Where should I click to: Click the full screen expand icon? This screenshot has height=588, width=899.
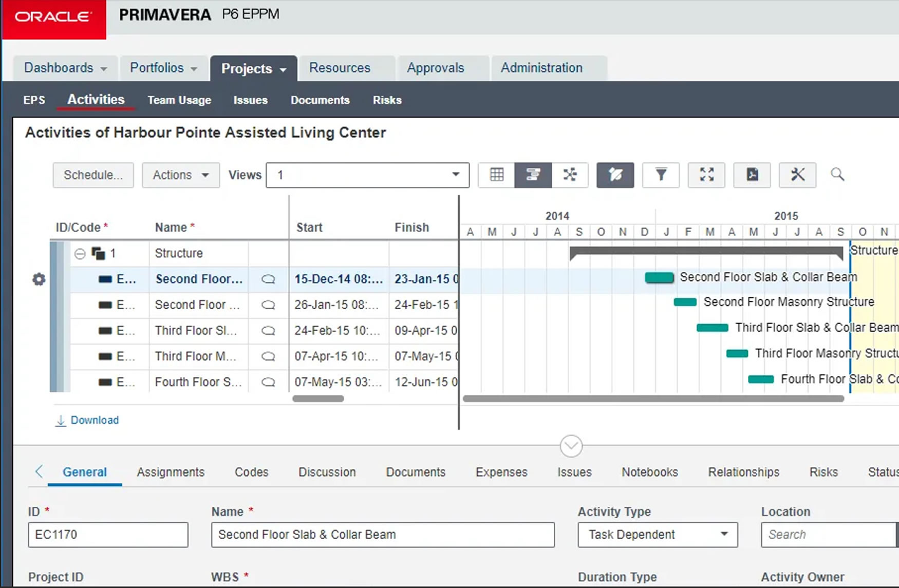pyautogui.click(x=706, y=175)
